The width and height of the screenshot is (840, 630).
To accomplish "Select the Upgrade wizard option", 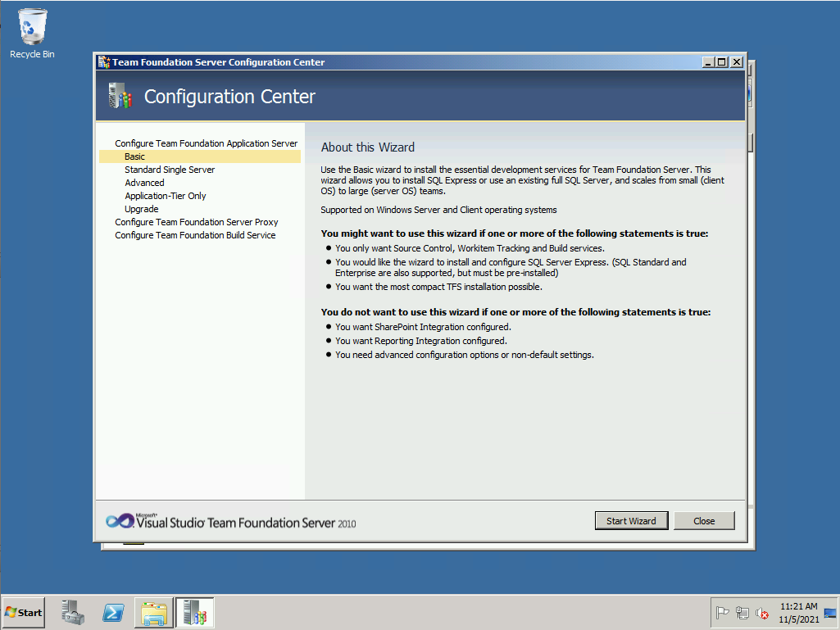I will tap(142, 209).
